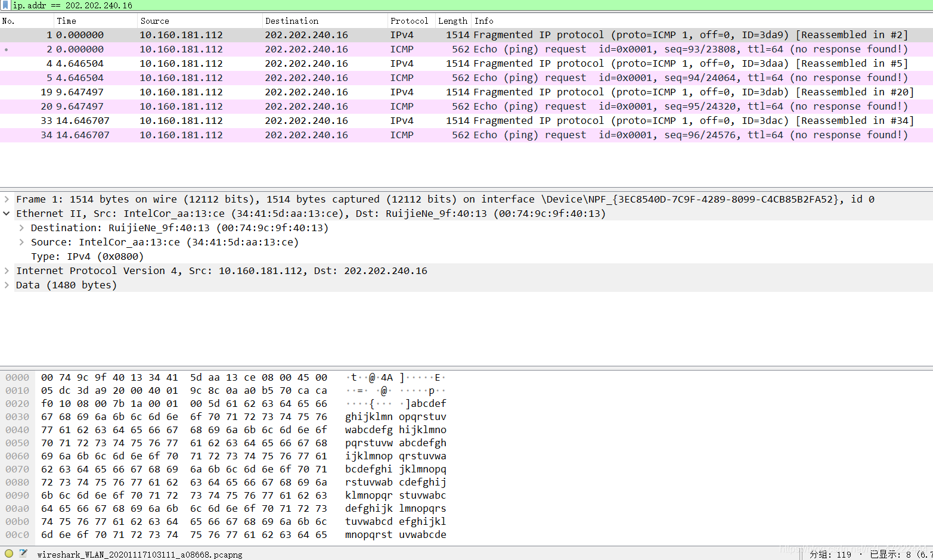The width and height of the screenshot is (933, 560).
Task: Select packet 5 ICMP echo seq=94
Action: [x=466, y=78]
